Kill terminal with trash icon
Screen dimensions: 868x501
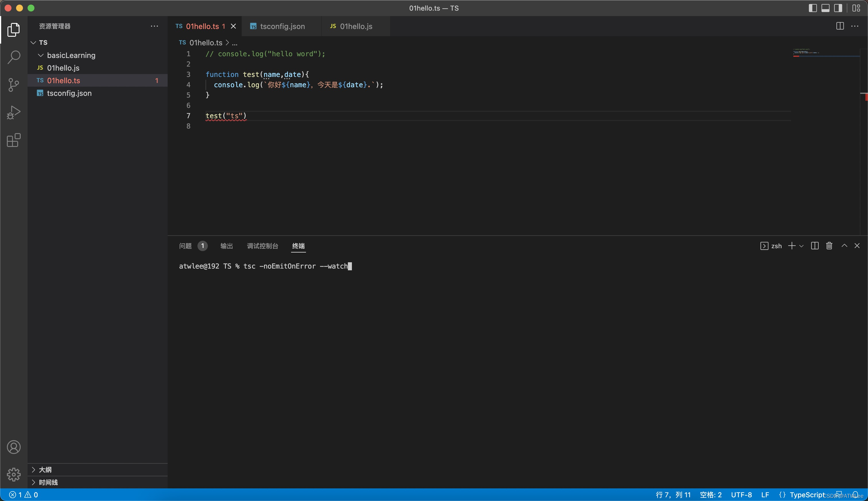point(829,246)
